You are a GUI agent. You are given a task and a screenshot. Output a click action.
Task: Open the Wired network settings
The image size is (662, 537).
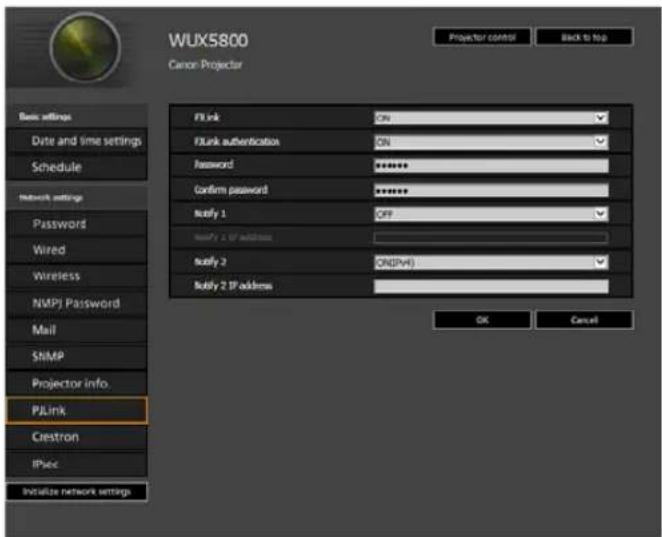tap(77, 250)
